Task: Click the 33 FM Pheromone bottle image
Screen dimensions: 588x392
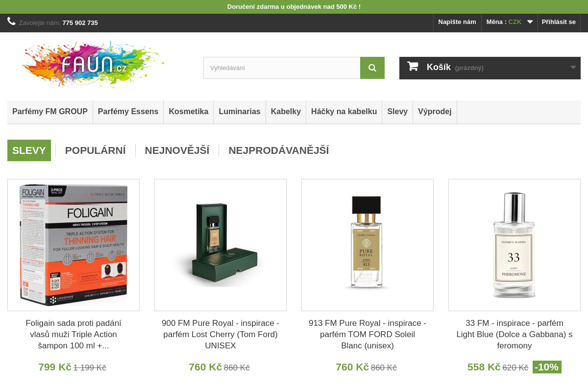Action: (514, 245)
